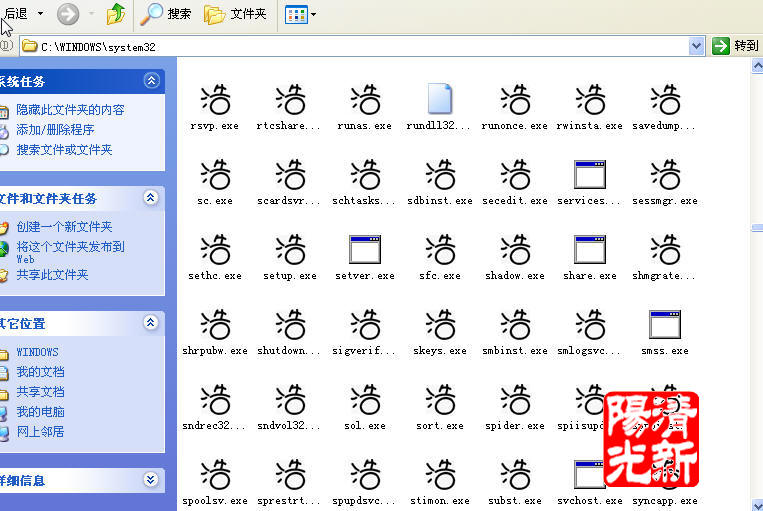The height and width of the screenshot is (511, 763).
Task: Select the smss.exe file icon
Action: pos(665,324)
